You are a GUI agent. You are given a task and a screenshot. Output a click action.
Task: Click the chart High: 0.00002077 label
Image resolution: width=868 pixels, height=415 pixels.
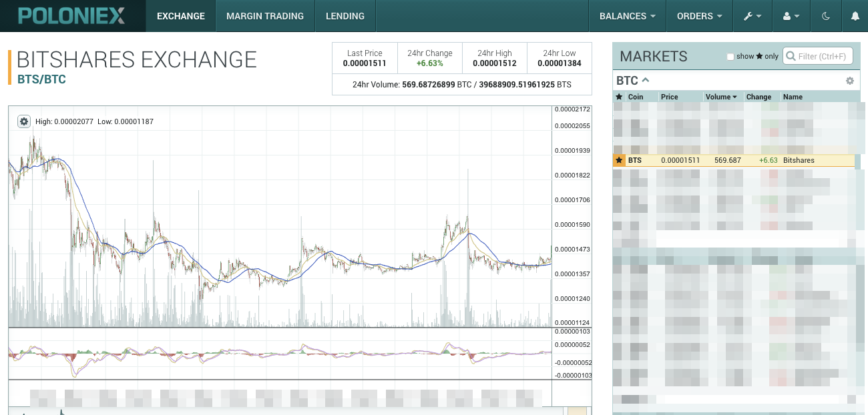(x=64, y=122)
